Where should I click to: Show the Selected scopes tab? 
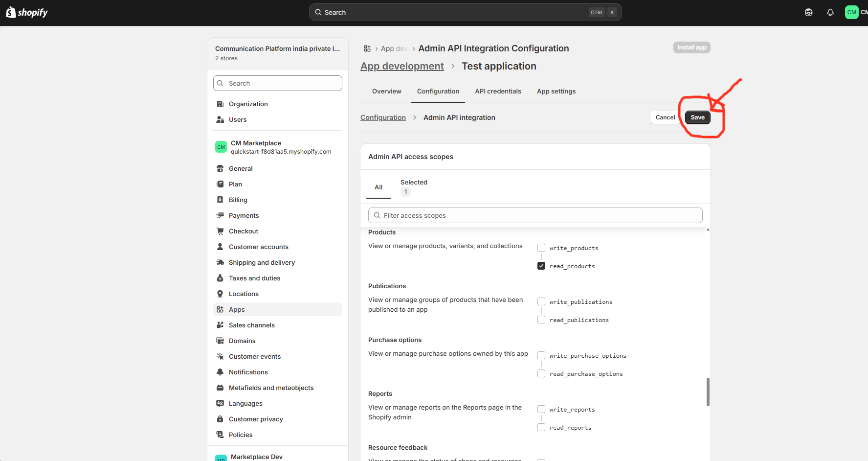pyautogui.click(x=414, y=187)
